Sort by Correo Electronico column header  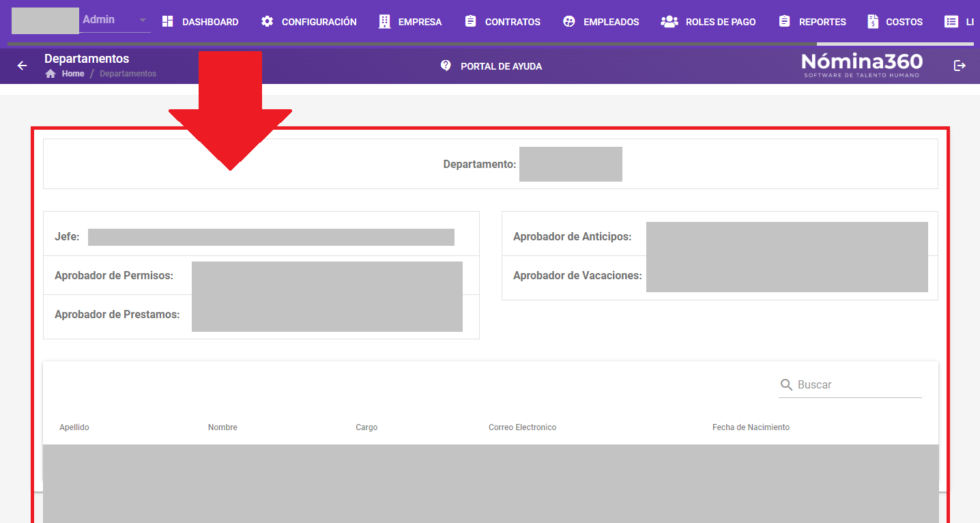click(x=522, y=427)
